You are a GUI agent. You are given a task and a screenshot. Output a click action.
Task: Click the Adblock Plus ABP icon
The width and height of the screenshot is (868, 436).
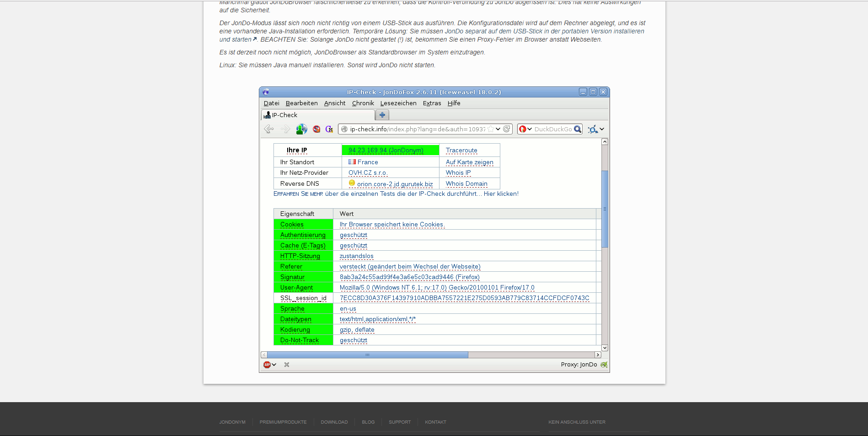[x=267, y=365]
